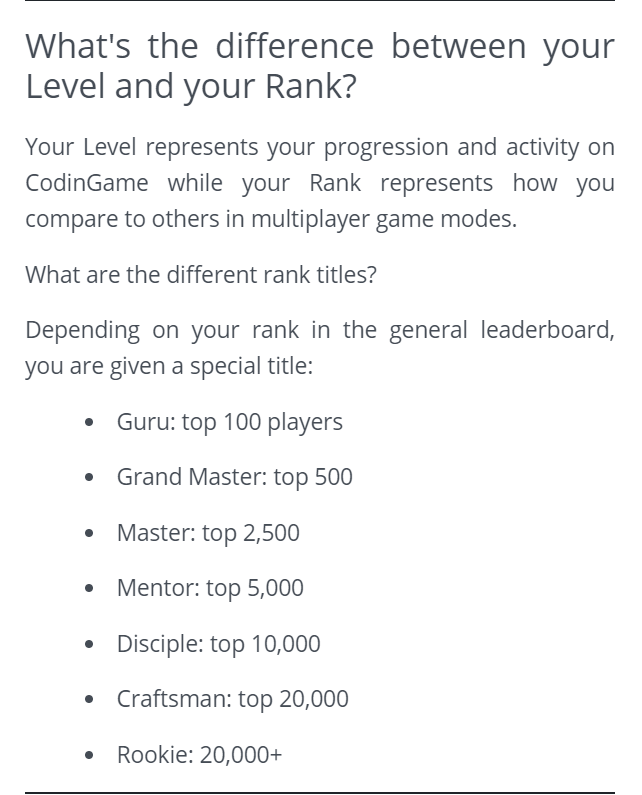Select the 'Guru: top 100 players' list item
The width and height of the screenshot is (642, 795).
[x=229, y=422]
